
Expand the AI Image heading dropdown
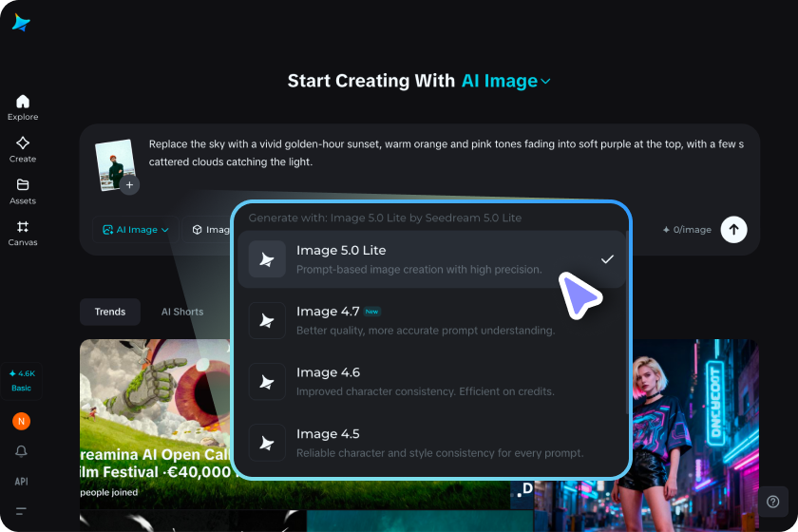[x=505, y=81]
